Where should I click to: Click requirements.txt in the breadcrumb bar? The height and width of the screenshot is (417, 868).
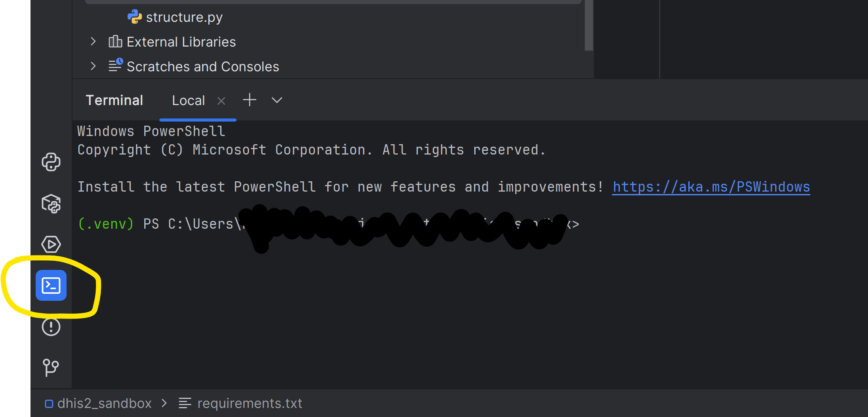249,403
